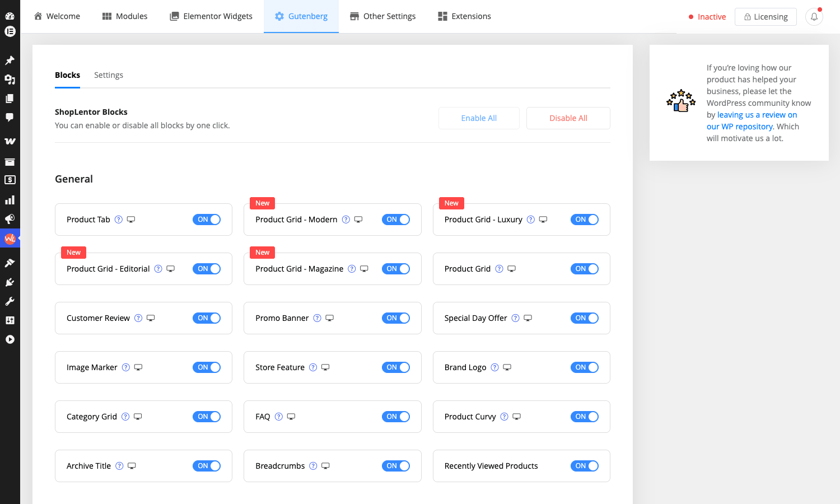Click the ShopLentor icon in the sidebar

coord(10,239)
